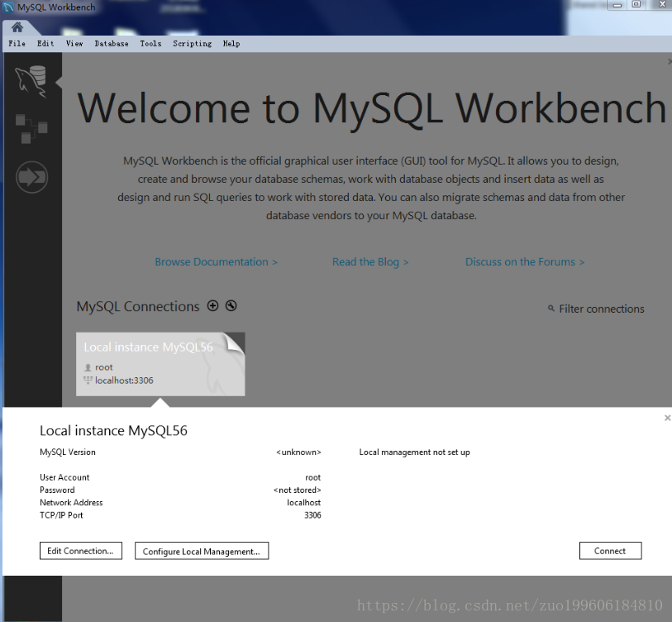Viewport: 672px width, 622px height.
Task: Select the Models sidebar icon
Action: [x=31, y=129]
